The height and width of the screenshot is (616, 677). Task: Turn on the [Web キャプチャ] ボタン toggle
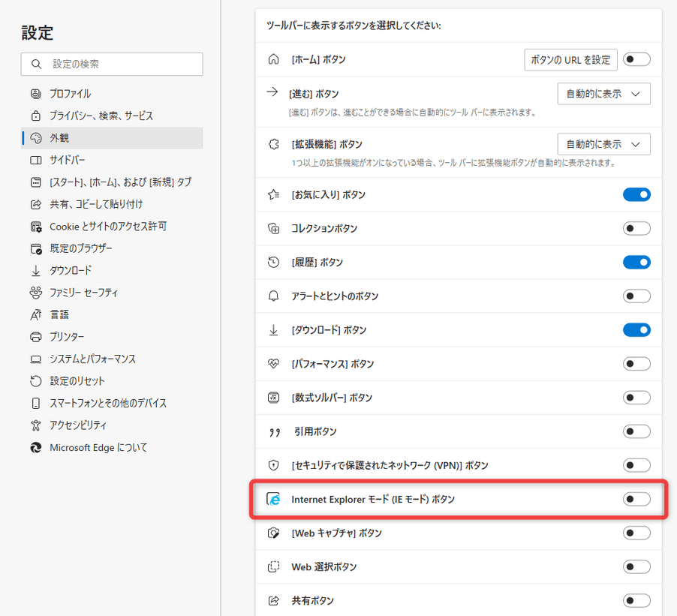pos(636,533)
